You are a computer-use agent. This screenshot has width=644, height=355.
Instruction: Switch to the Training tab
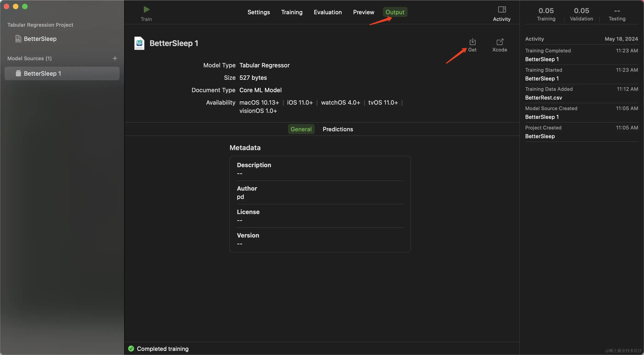tap(291, 12)
